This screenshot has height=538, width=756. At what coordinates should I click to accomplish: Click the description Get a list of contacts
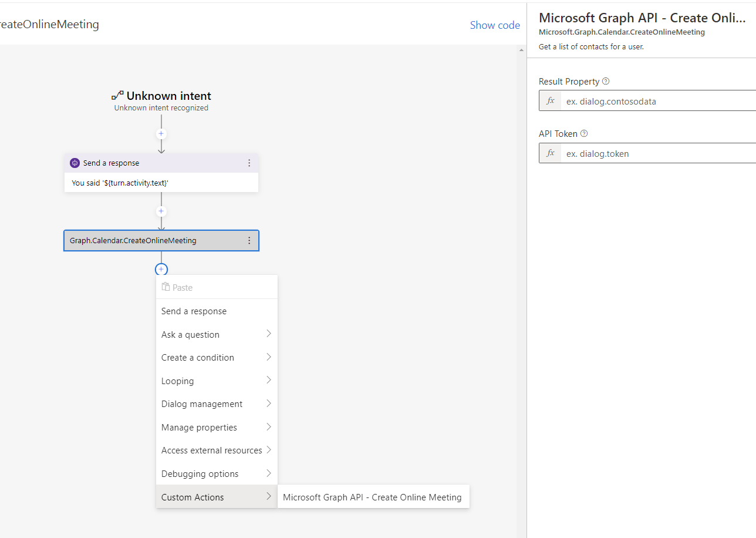coord(591,47)
